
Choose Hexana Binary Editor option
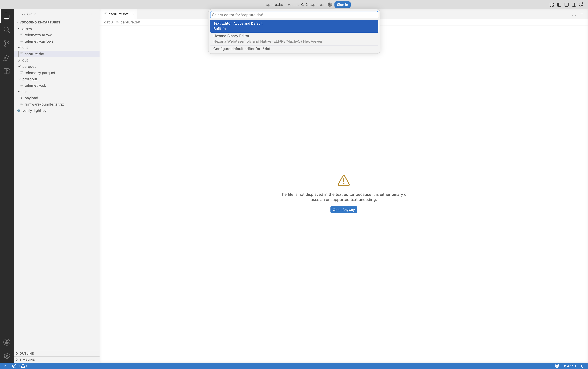point(294,39)
